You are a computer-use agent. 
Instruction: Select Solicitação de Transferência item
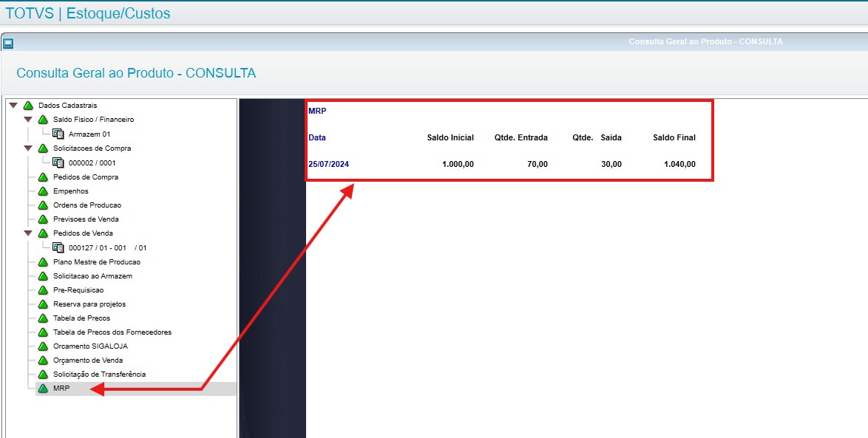coord(100,374)
